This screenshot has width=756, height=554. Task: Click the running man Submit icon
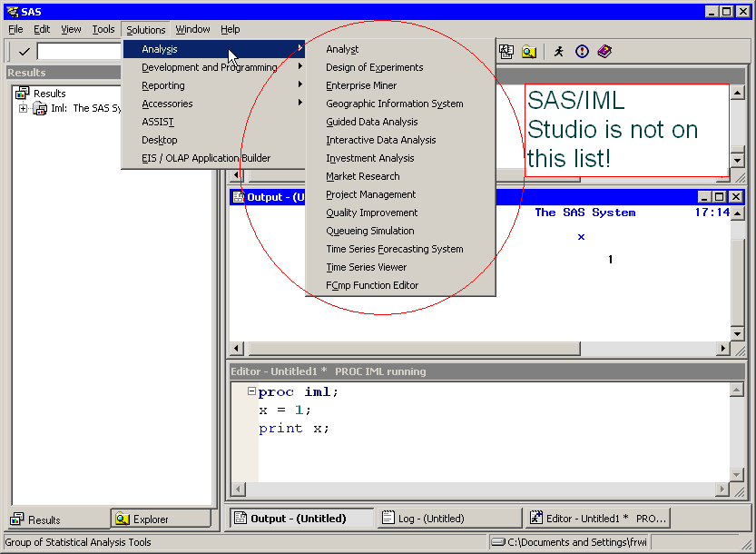[x=559, y=51]
